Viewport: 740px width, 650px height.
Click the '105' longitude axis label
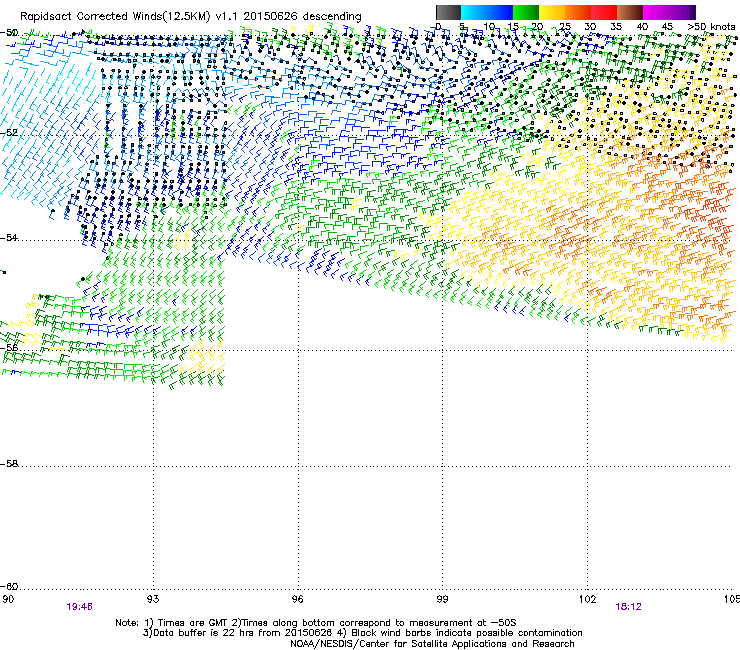point(732,599)
